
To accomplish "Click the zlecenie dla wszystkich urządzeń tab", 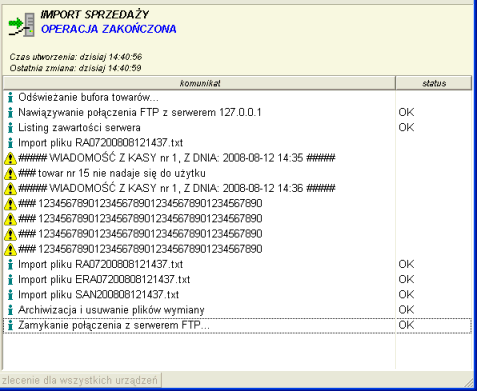I will [80, 380].
